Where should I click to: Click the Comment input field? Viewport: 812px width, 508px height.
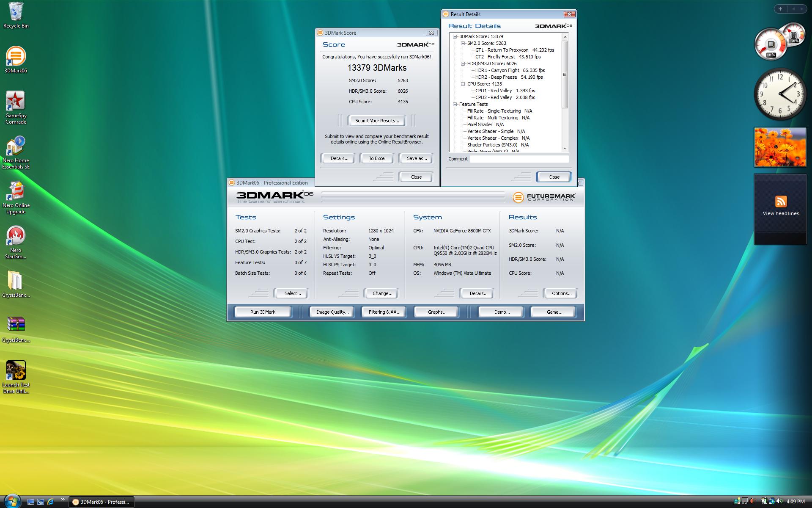519,159
